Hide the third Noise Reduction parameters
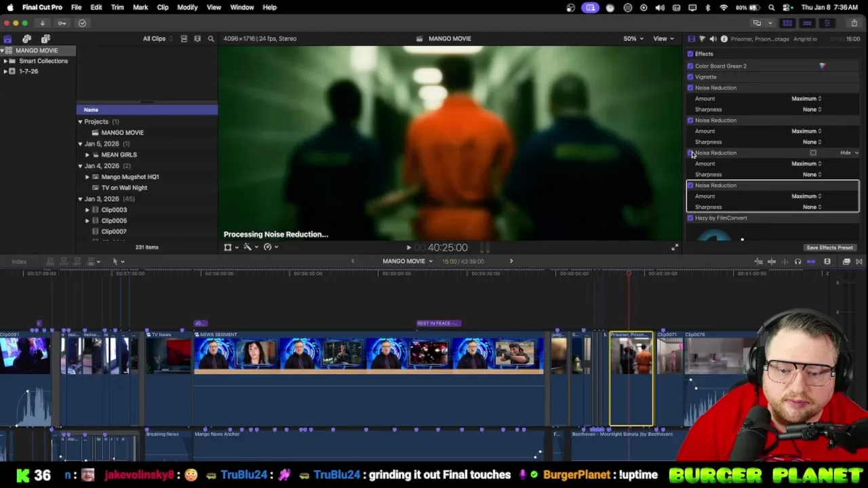The width and height of the screenshot is (868, 488). pos(848,152)
